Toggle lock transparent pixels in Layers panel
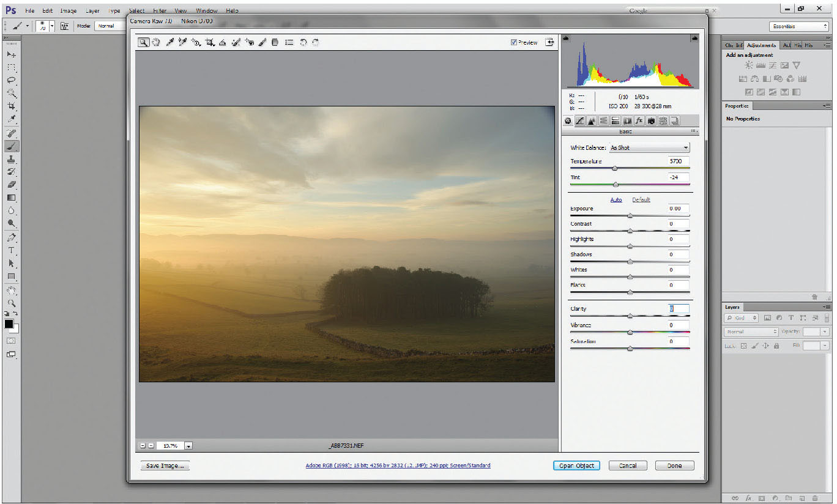The image size is (837, 504). (x=744, y=346)
